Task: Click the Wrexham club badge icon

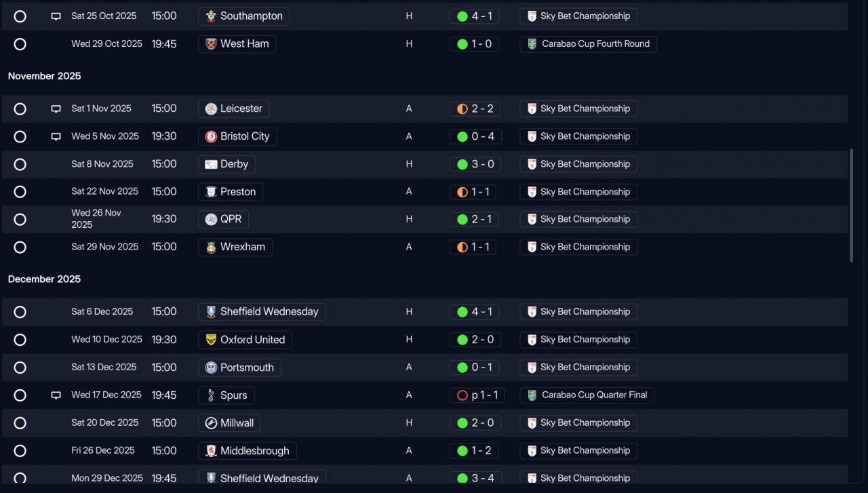Action: tap(211, 248)
